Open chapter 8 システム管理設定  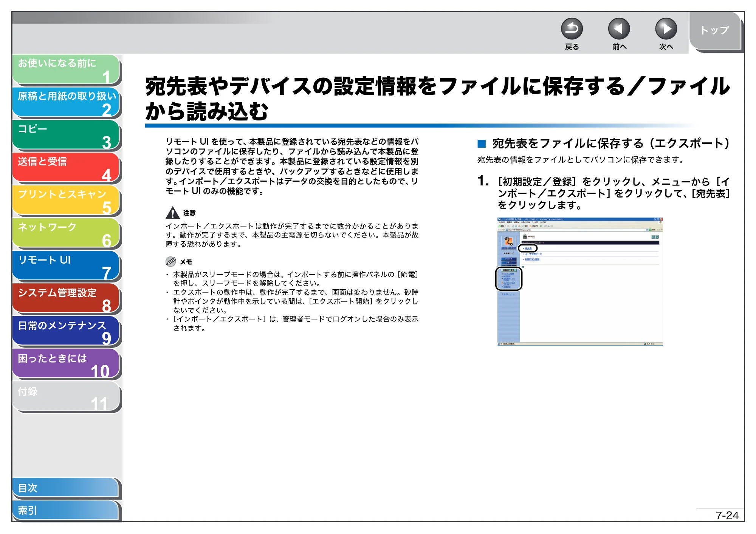(x=66, y=299)
